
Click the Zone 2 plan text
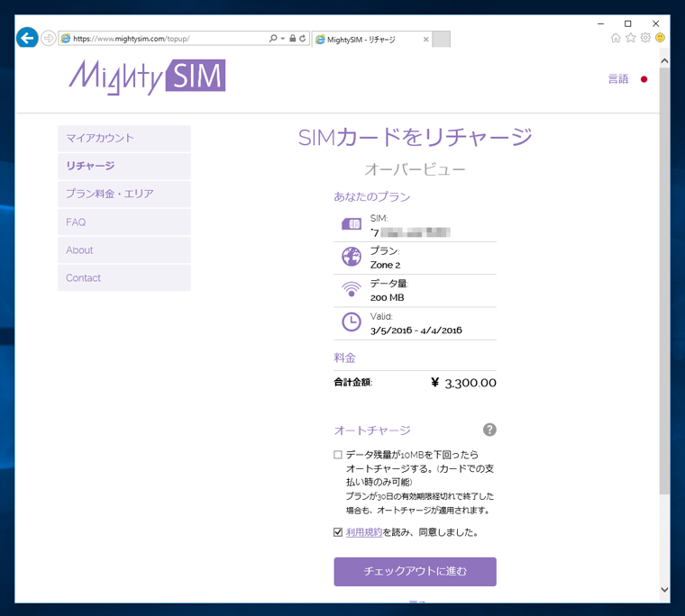(386, 265)
